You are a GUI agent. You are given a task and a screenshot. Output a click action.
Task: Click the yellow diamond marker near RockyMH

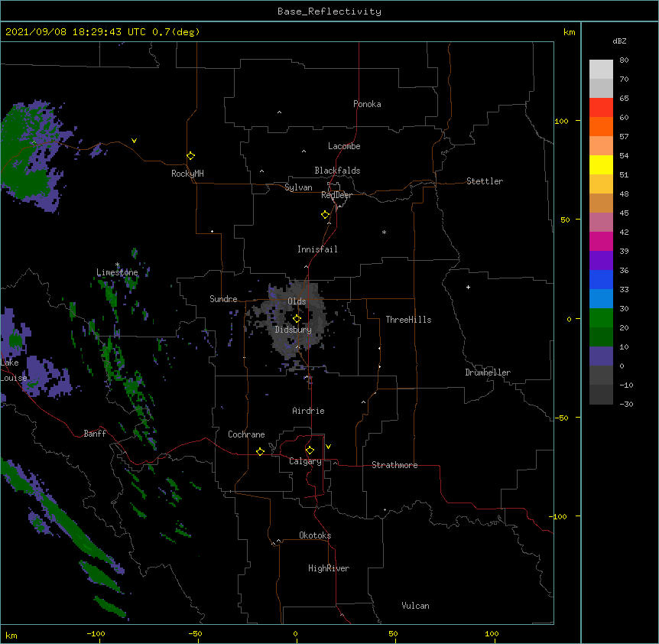point(190,156)
